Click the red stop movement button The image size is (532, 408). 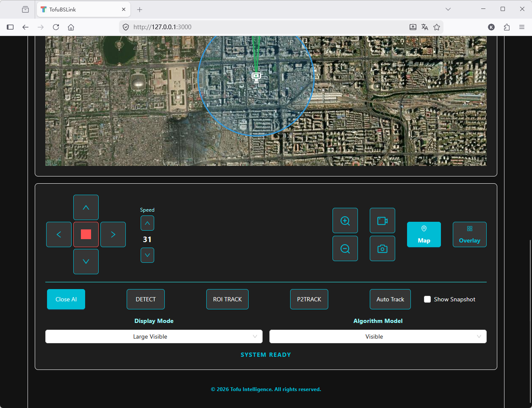[86, 234]
